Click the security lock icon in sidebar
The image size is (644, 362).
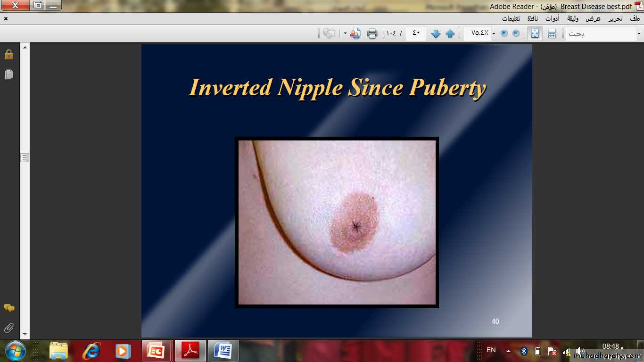(8, 55)
